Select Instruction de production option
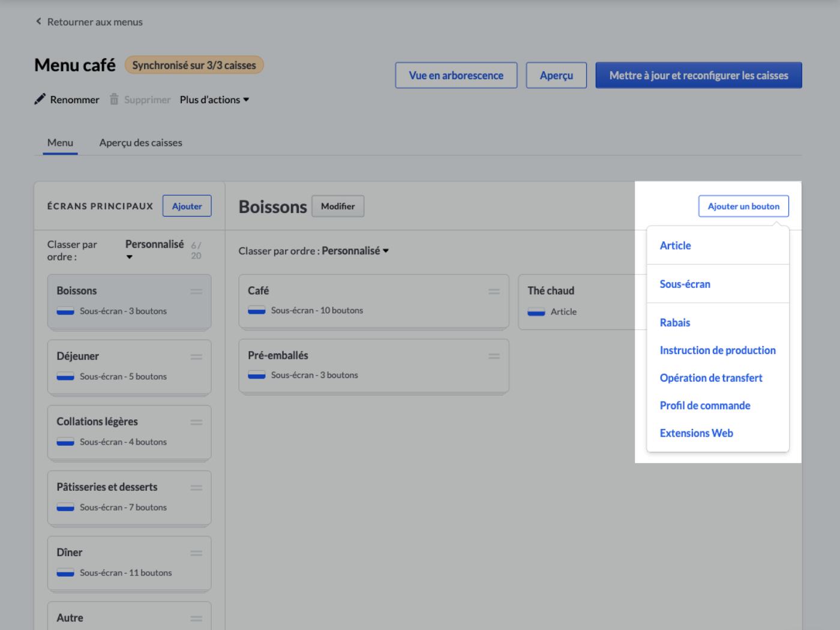Image resolution: width=840 pixels, height=630 pixels. 718,350
